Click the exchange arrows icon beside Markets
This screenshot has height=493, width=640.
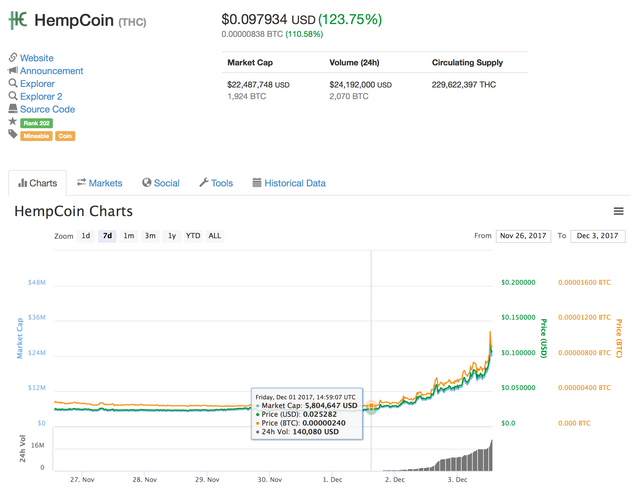click(81, 182)
